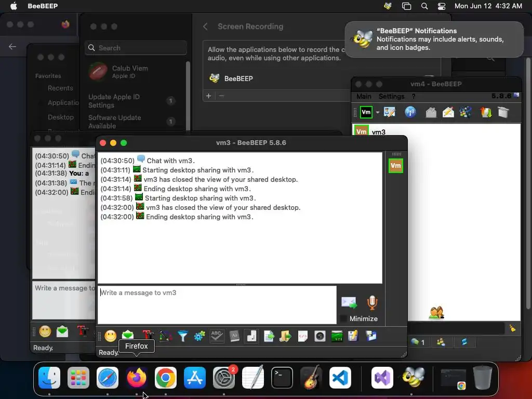Open Visual Studio Code from the Dock
Image resolution: width=532 pixels, height=399 pixels.
coord(340,378)
